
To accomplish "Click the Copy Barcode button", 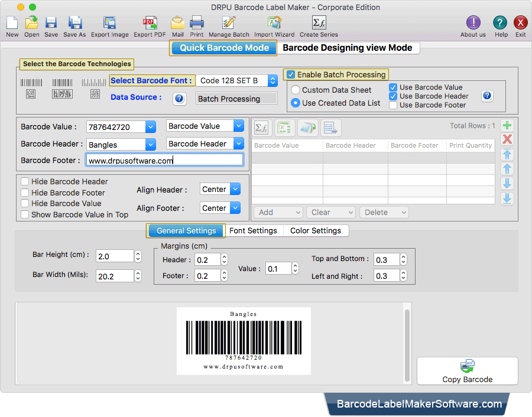I will click(467, 371).
